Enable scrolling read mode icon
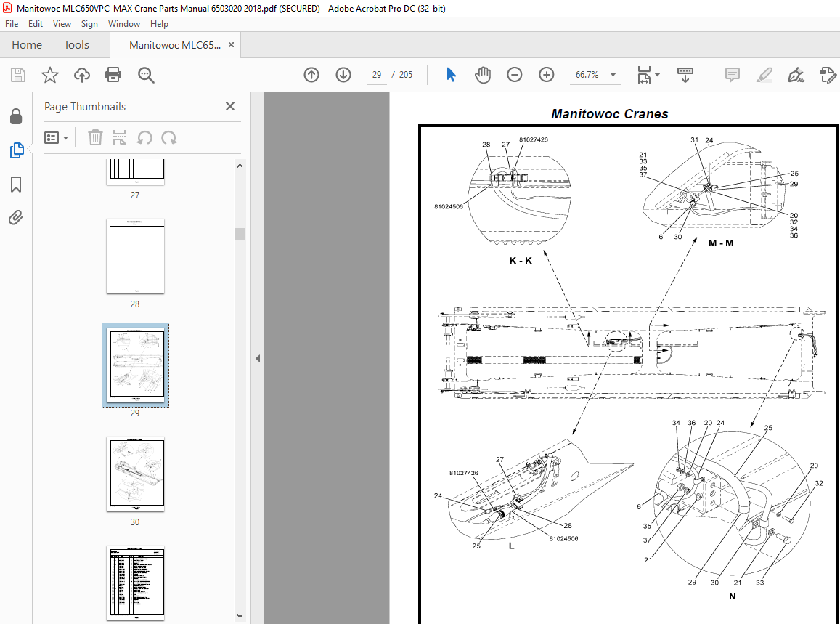 pyautogui.click(x=685, y=75)
